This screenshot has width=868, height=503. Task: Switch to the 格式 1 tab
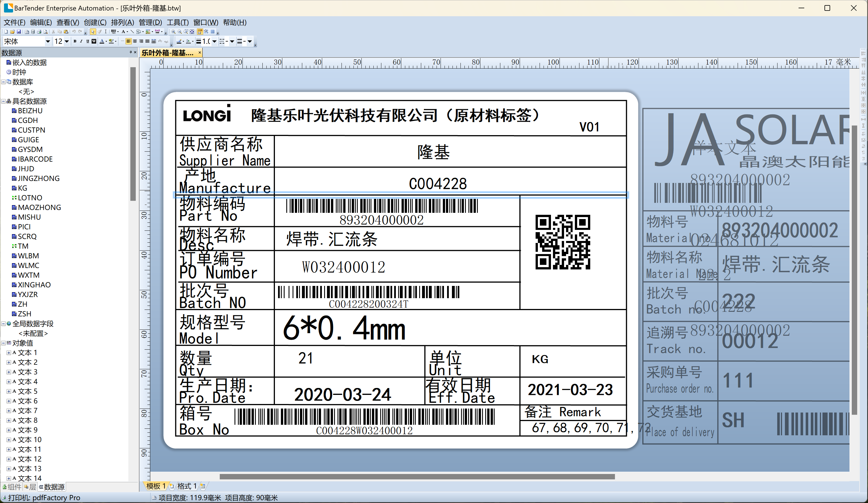point(187,486)
